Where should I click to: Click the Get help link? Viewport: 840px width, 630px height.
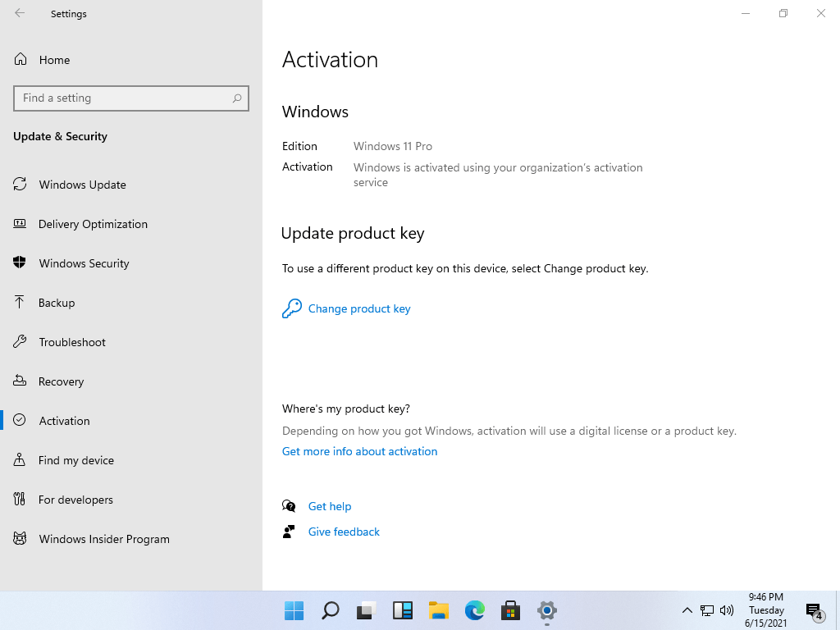(330, 506)
